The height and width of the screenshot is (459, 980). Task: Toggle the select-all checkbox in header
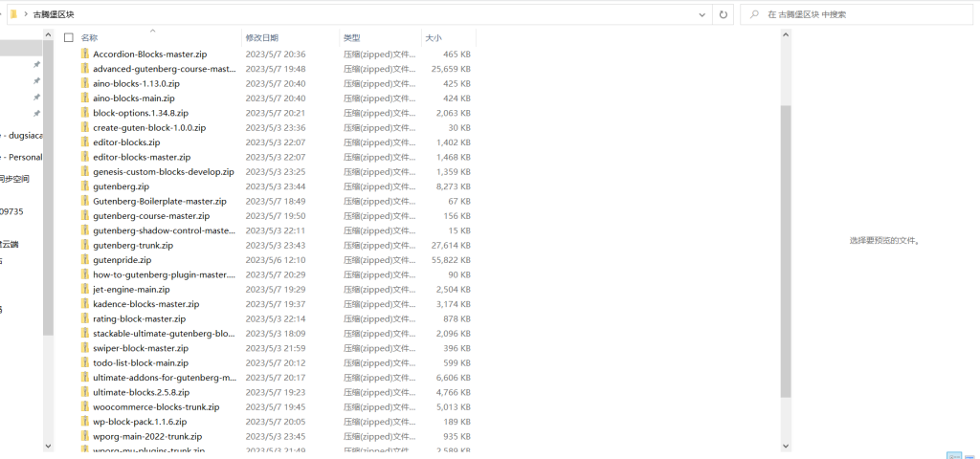pos(69,38)
